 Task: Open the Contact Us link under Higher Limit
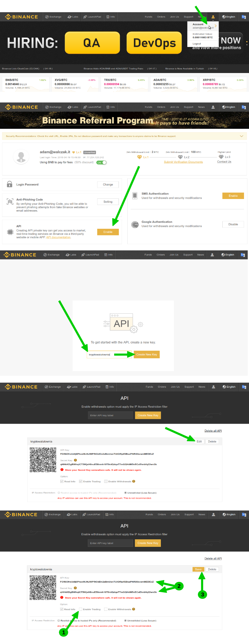pos(224,162)
